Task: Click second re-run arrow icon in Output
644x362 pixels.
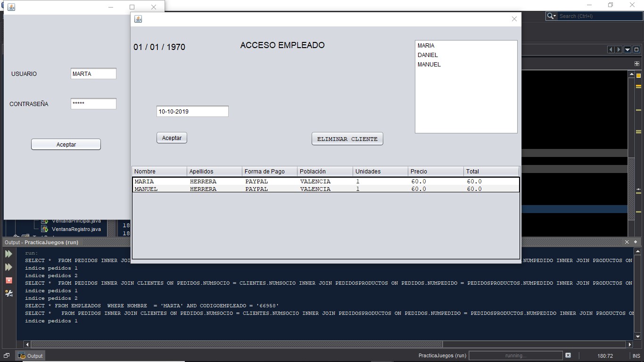Action: coord(8,267)
